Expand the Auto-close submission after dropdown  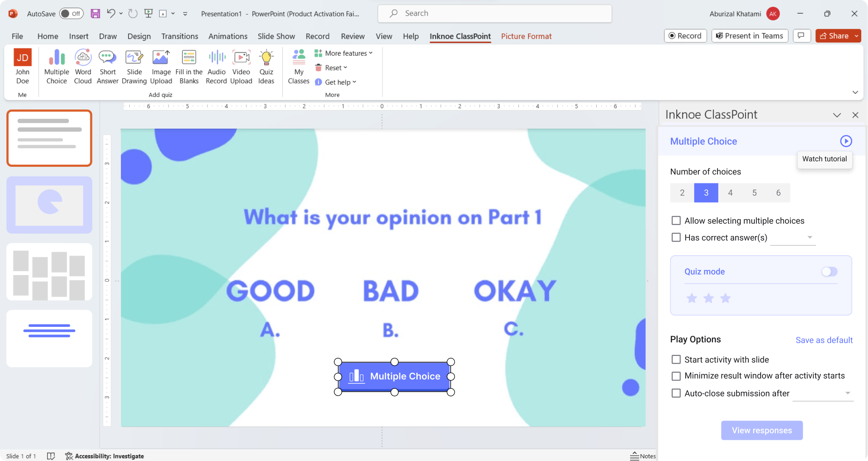click(848, 393)
